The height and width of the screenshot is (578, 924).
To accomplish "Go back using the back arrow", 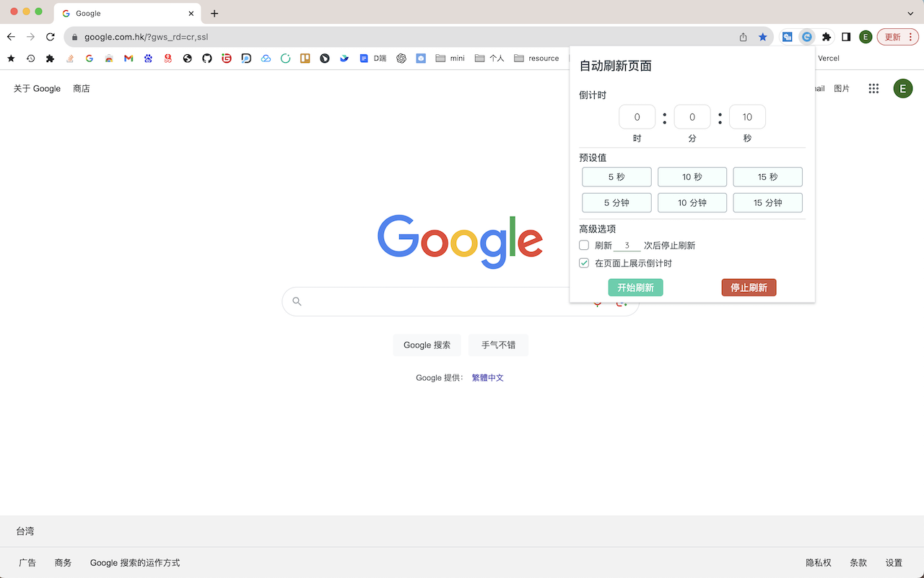I will pyautogui.click(x=11, y=37).
